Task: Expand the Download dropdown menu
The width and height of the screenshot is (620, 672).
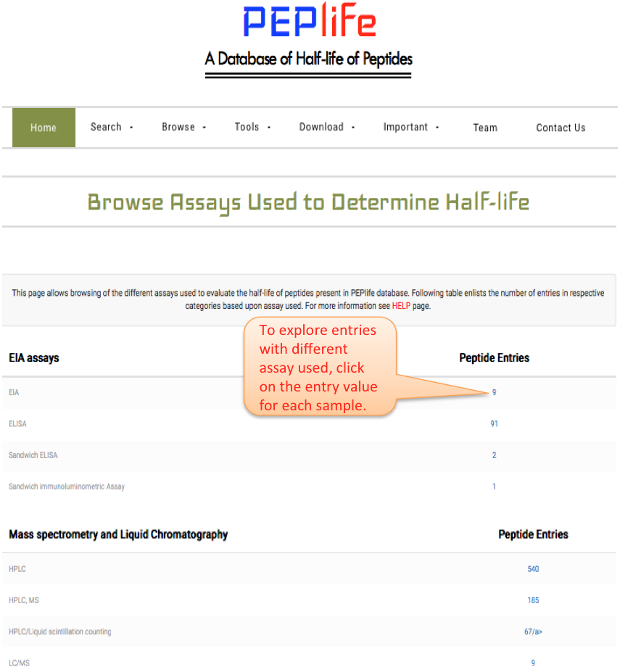Action: [x=327, y=127]
